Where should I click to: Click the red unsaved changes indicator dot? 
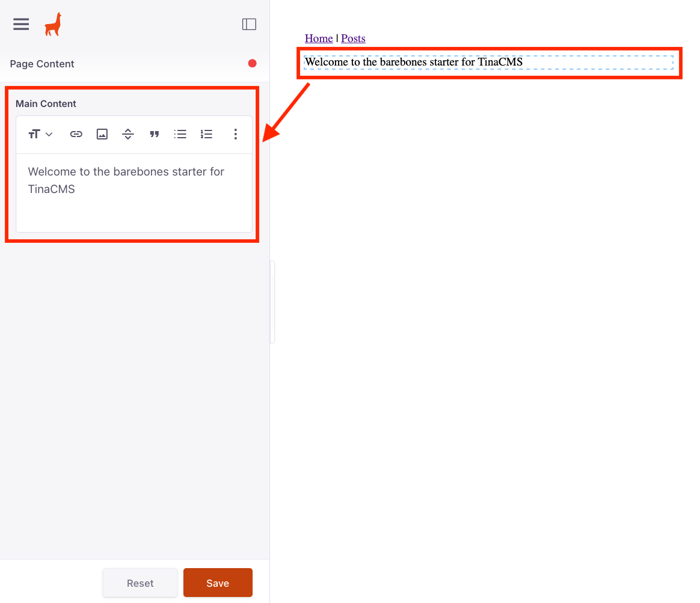(x=253, y=64)
